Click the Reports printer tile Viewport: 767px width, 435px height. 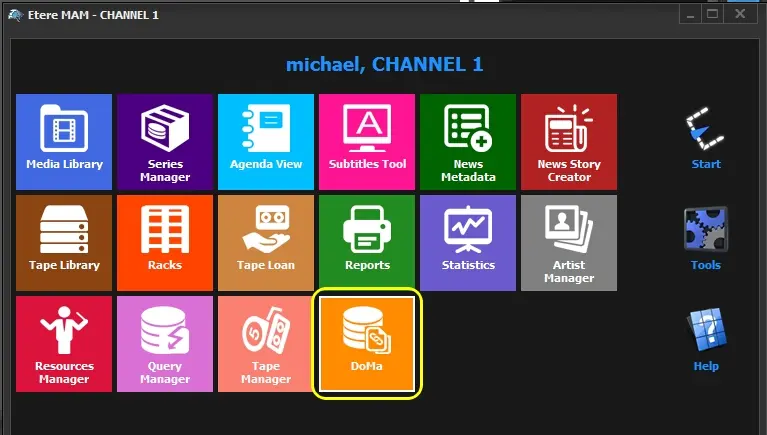pos(367,242)
